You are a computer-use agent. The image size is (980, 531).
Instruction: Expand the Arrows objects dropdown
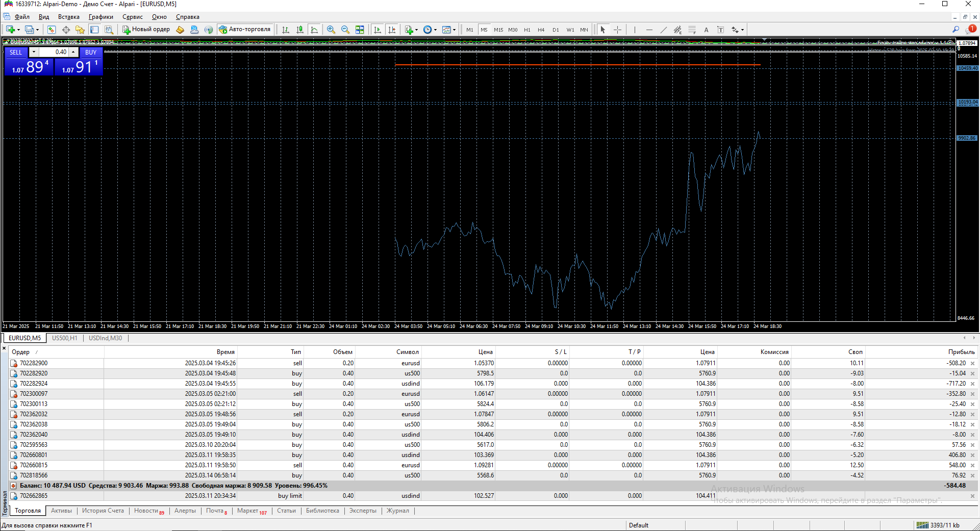742,30
